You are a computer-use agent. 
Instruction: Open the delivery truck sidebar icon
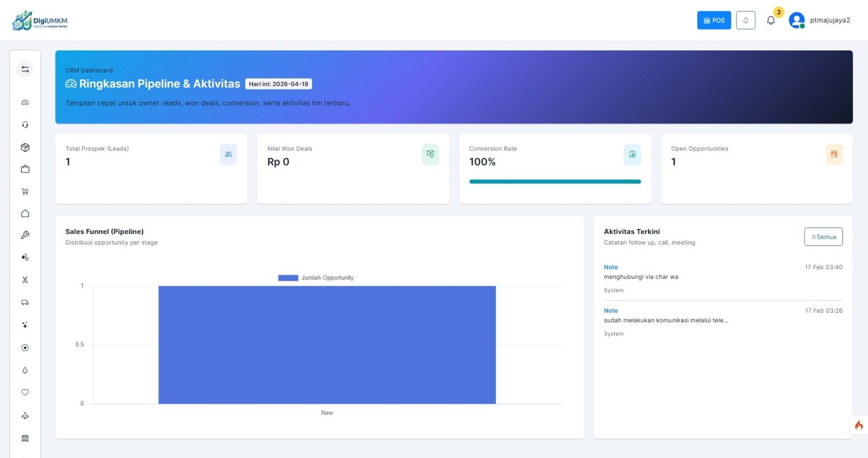pos(25,302)
